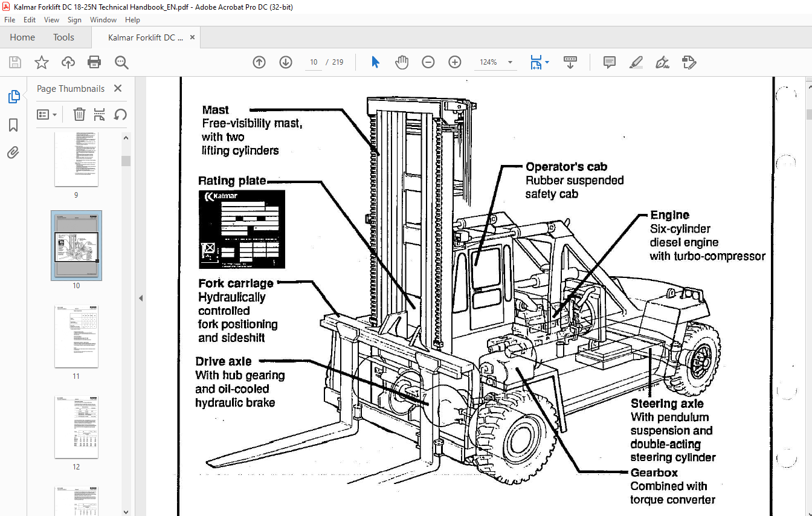Image resolution: width=812 pixels, height=516 pixels.
Task: Collapse the navigation pane with the arrow
Action: point(141,298)
